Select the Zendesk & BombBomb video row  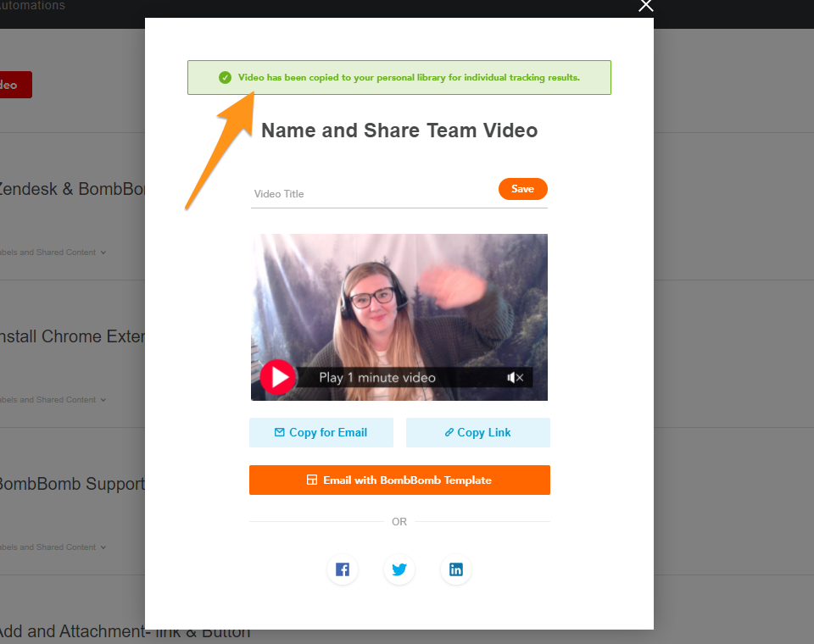coord(72,207)
